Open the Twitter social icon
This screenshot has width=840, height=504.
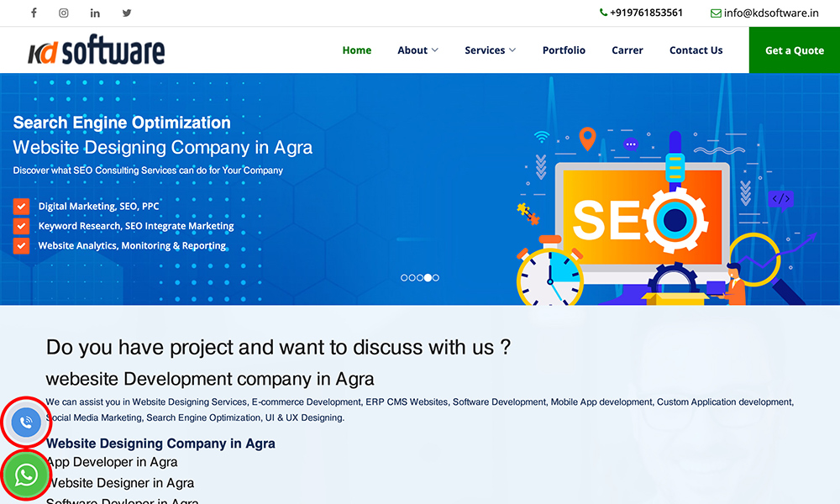[x=127, y=13]
